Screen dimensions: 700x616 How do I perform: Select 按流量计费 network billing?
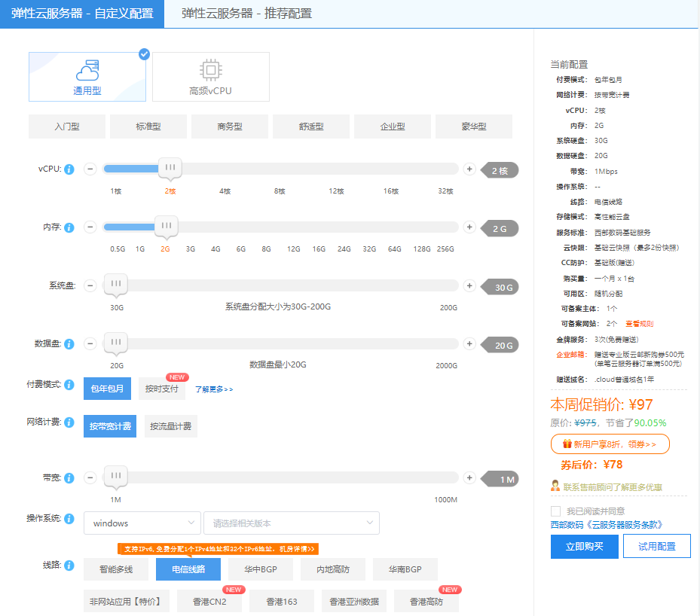[171, 426]
